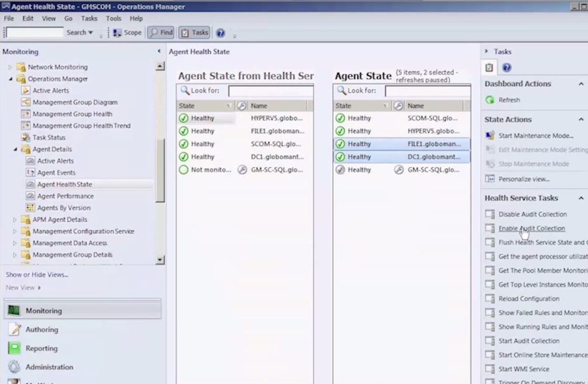588x384 pixels.
Task: Select Active Alerts under Operations Manager
Action: point(51,91)
